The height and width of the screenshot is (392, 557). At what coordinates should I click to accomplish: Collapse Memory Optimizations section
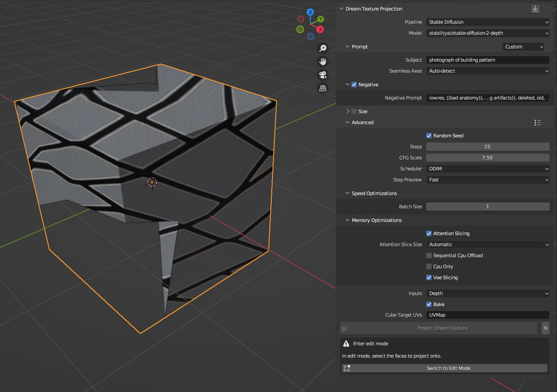pyautogui.click(x=348, y=220)
